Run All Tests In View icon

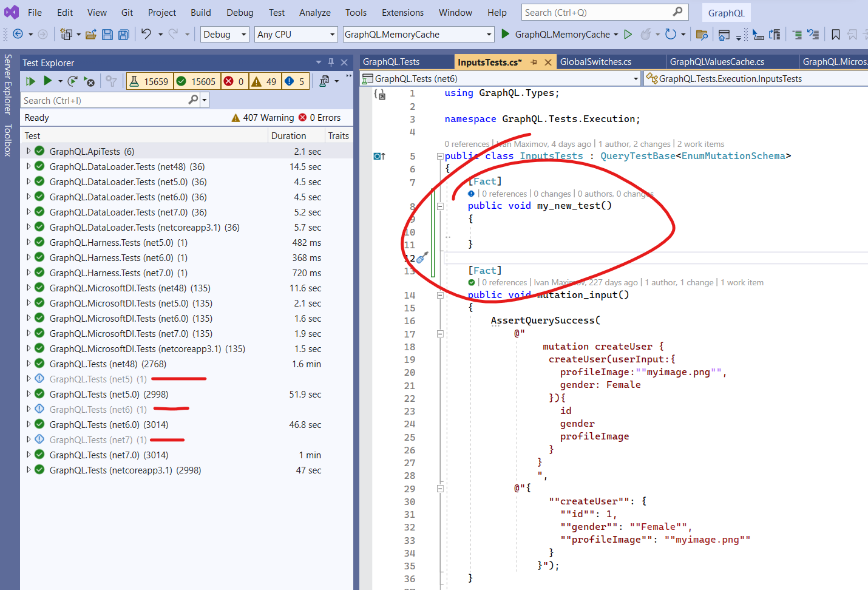click(30, 81)
